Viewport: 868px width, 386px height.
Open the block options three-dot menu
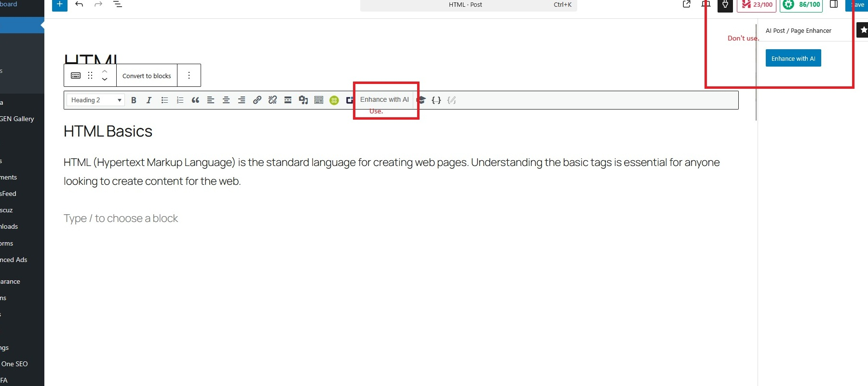click(x=189, y=76)
